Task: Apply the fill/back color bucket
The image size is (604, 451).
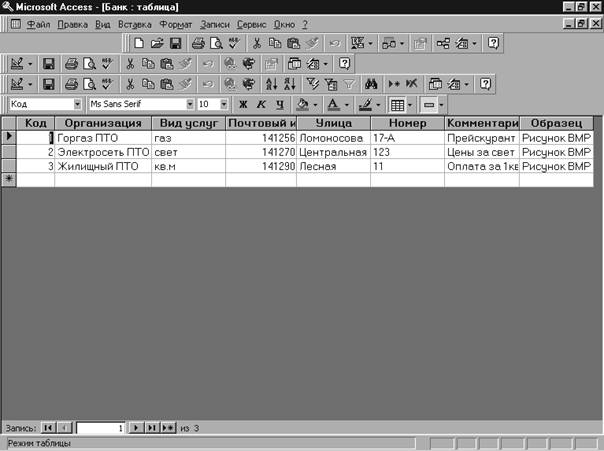Action: tap(303, 104)
